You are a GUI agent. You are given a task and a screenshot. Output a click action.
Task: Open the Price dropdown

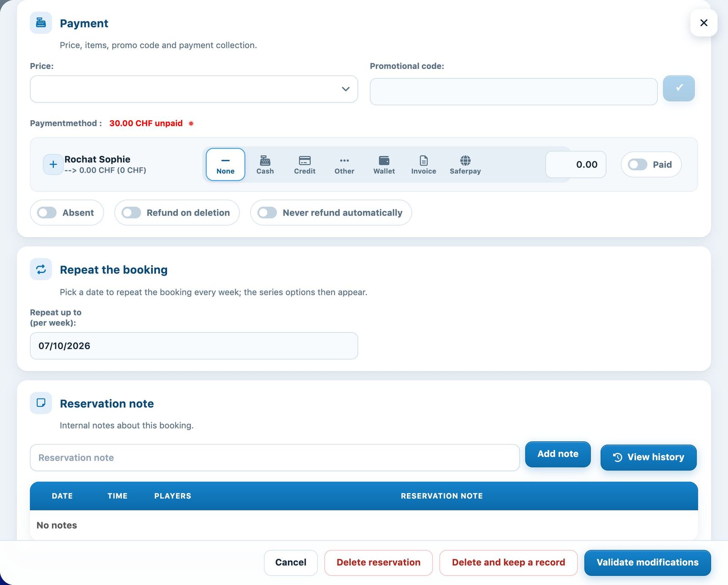[194, 89]
